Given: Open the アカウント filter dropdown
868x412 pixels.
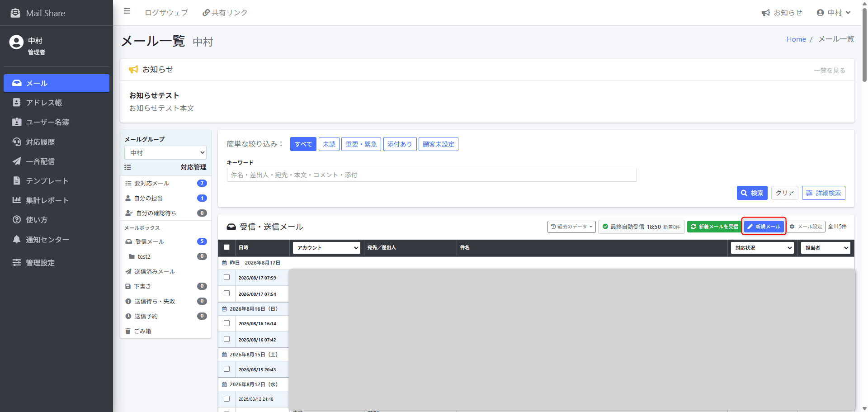Looking at the screenshot, I should [326, 248].
